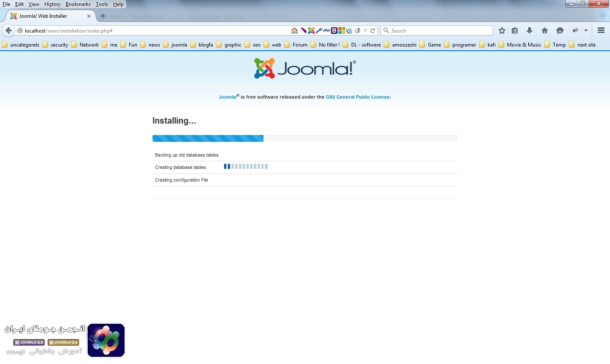Click the Joomla icon in address bar
The height and width of the screenshot is (364, 610).
point(311,30)
